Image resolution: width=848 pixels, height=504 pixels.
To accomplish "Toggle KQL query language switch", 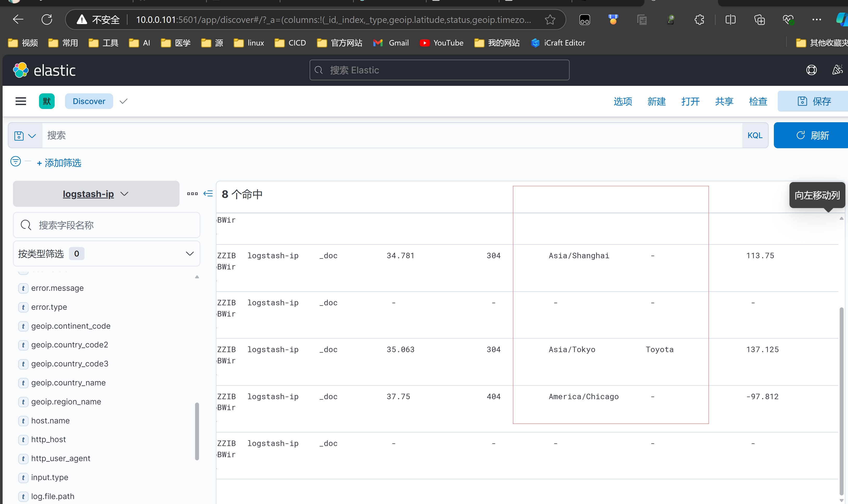I will click(x=755, y=135).
